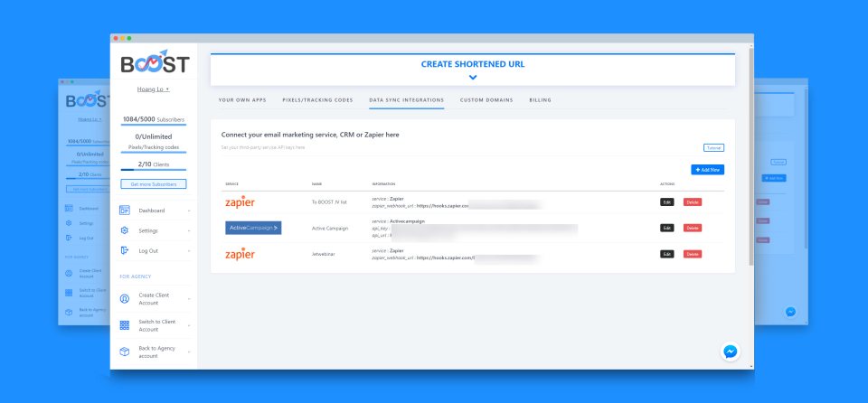Switch to the Pixels/Tracking Codes tab
The image size is (868, 403).
[317, 100]
